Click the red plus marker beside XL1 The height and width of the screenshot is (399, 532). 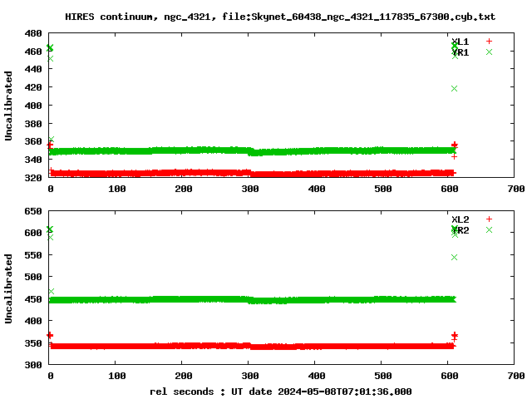(489, 42)
